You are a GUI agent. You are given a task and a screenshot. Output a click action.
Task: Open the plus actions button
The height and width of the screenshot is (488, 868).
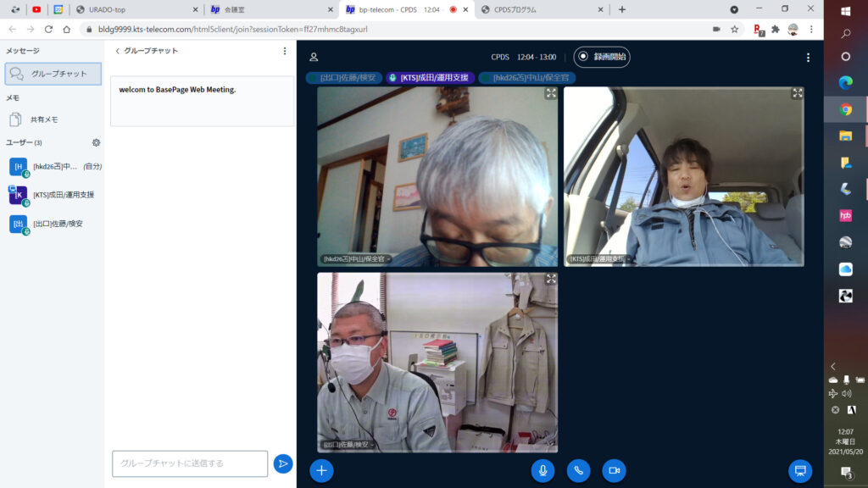320,470
